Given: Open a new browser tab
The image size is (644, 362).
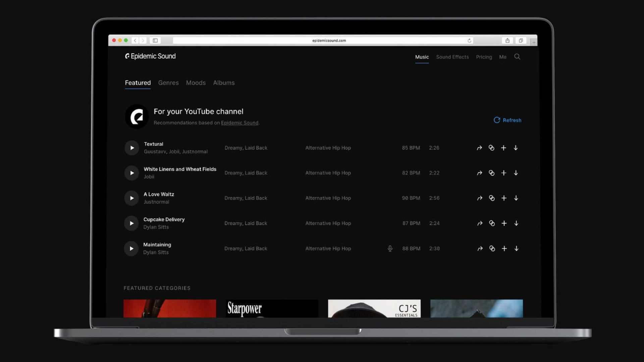Looking at the screenshot, I should point(534,42).
